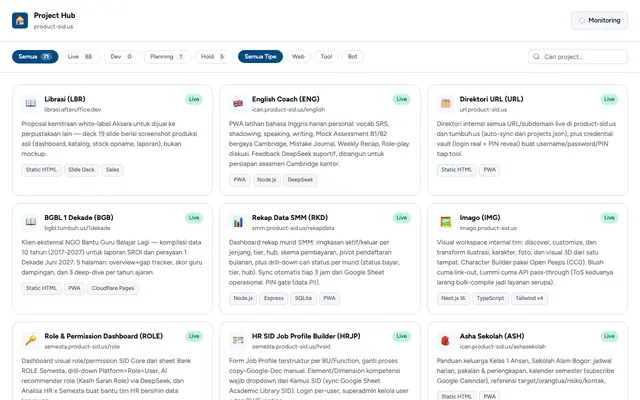Click the Direktori URL box icon
The height and width of the screenshot is (400, 640).
446,103
